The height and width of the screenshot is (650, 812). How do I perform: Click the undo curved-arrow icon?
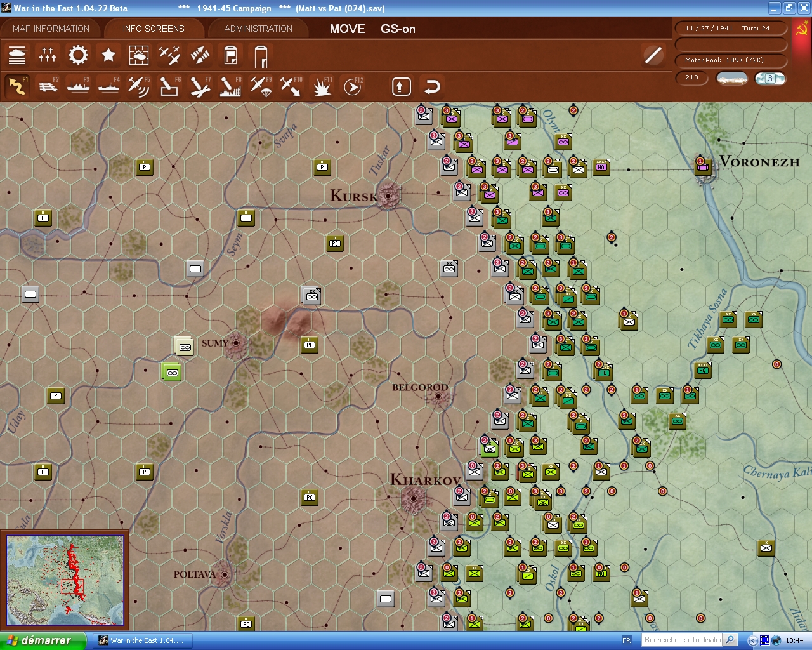pyautogui.click(x=432, y=86)
